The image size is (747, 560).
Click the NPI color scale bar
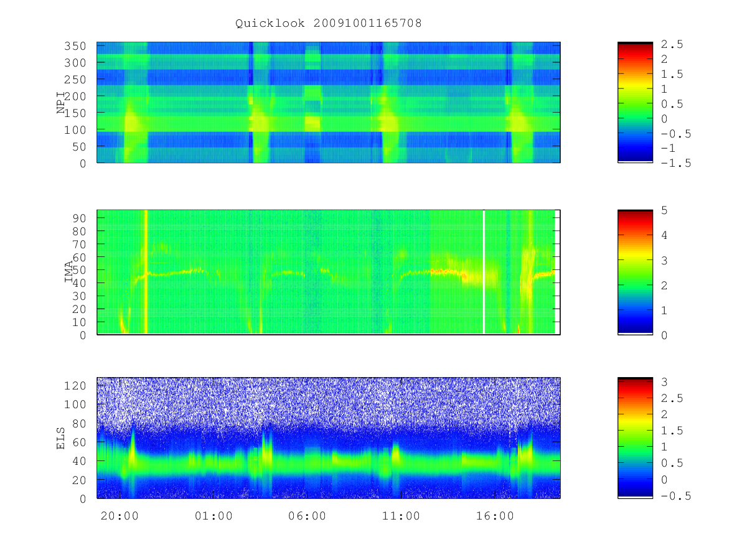point(635,102)
